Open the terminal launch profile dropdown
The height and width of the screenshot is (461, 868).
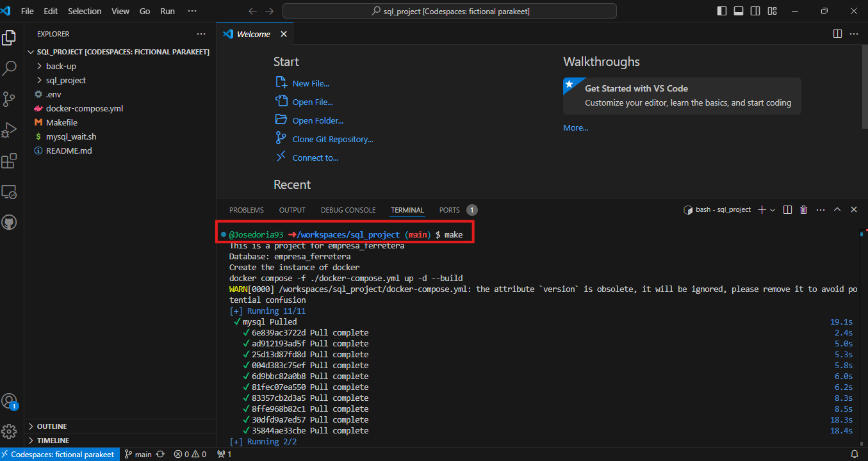(773, 209)
